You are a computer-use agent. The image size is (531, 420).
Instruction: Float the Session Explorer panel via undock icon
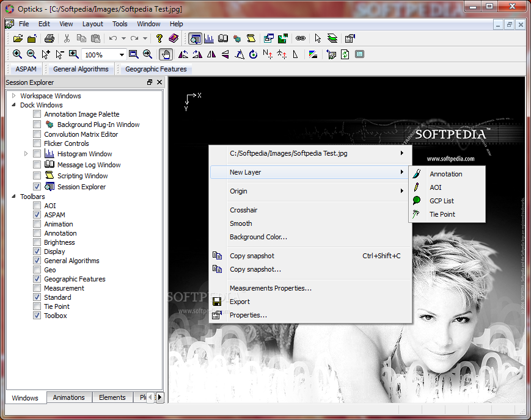150,82
